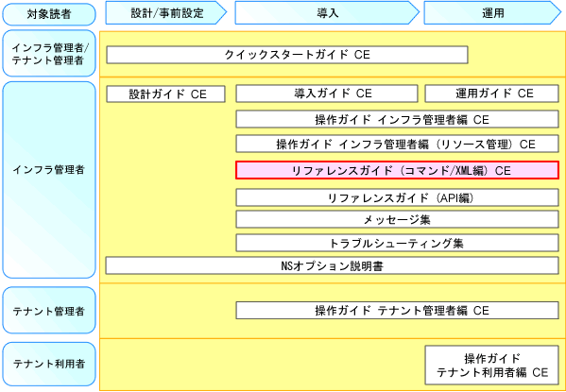Click the インフラ管理者 reader label
The image size is (566, 392).
click(49, 179)
